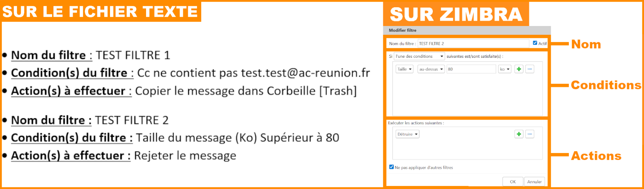Open the 'l'une des conditions' dropdown
The width and height of the screenshot is (644, 189).
(x=419, y=56)
